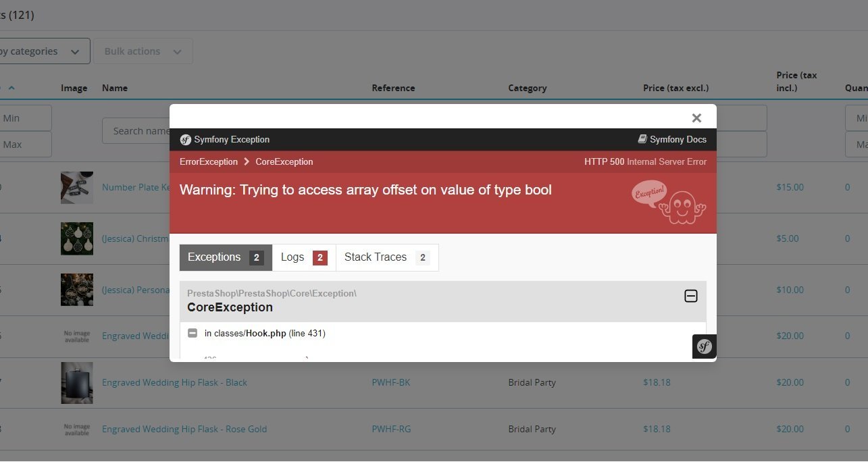
Task: Collapse the CoreException block
Action: (x=690, y=296)
